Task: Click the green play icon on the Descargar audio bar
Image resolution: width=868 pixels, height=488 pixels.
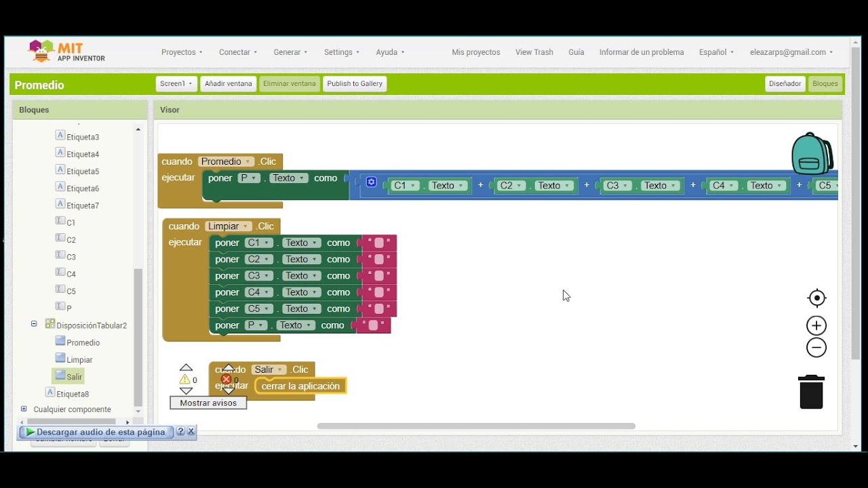Action: click(x=30, y=432)
